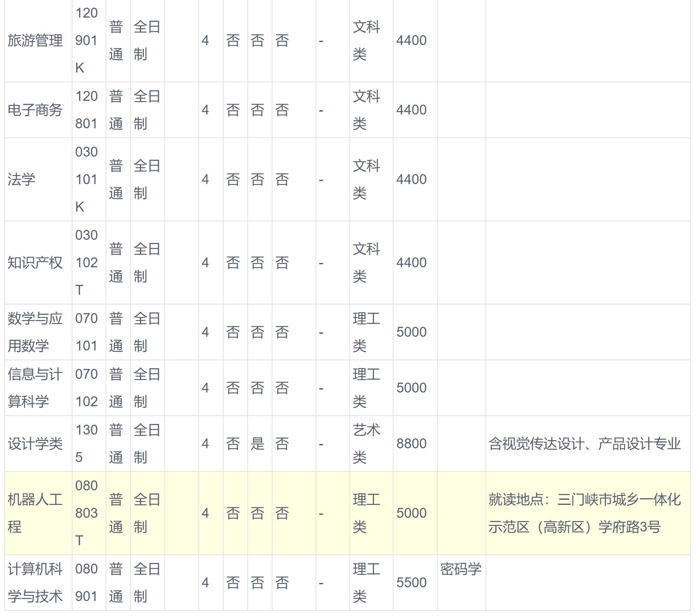
Task: Click 全日制 in the 设计学类 row
Action: pos(147,444)
